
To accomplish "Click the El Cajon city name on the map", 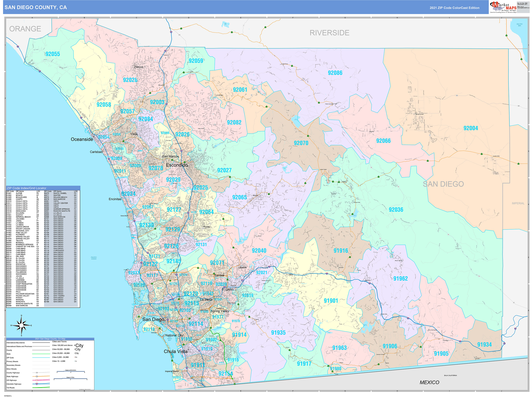I will pos(227,289).
